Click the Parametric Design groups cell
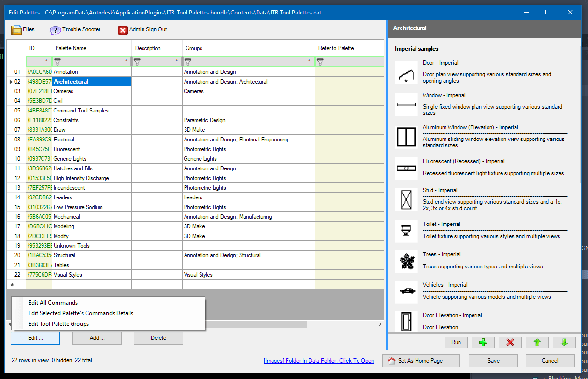Screen dimensions: 588x379 [248, 120]
